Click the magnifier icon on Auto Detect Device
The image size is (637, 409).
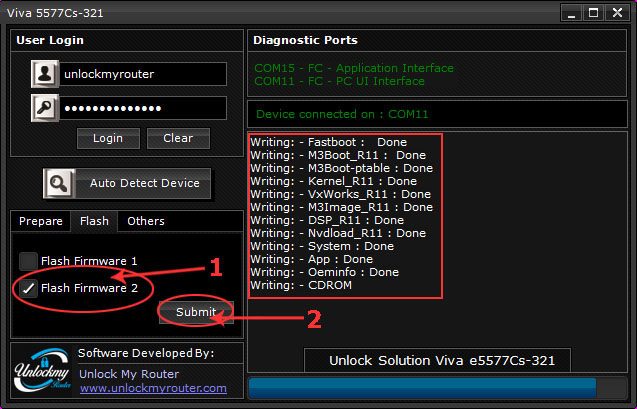pos(59,184)
